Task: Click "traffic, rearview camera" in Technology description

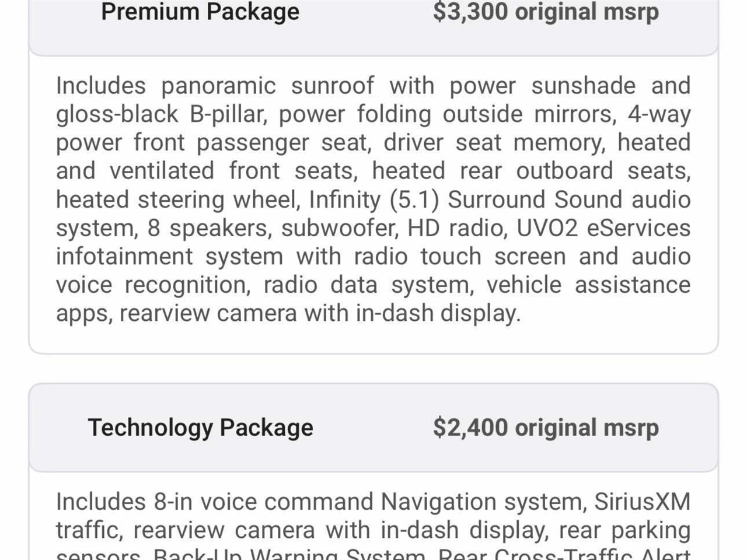Action: click(x=186, y=530)
